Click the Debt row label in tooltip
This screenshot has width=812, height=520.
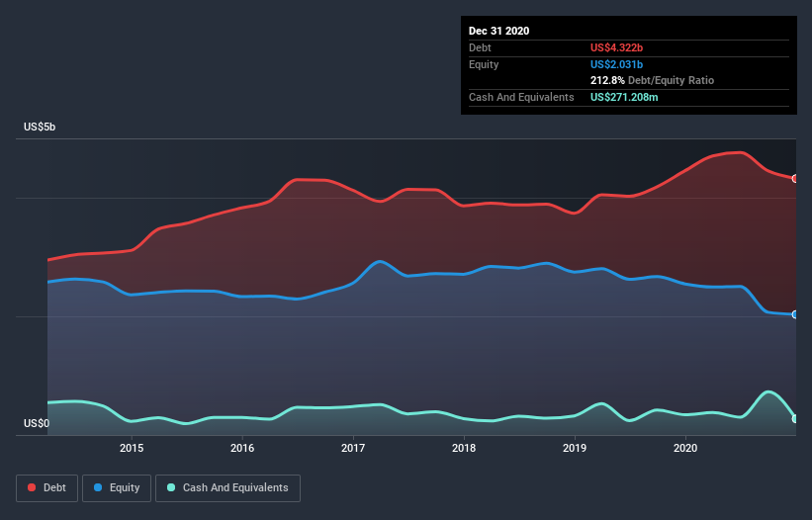click(x=480, y=47)
